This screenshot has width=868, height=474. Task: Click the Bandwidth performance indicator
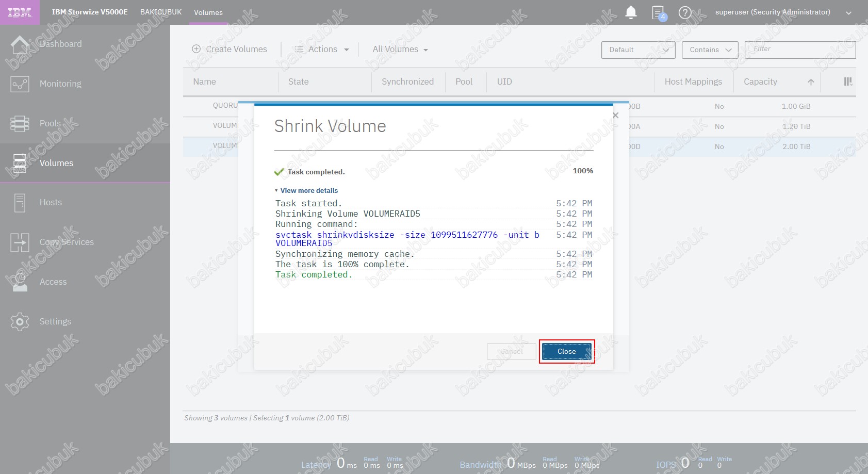[x=530, y=463]
